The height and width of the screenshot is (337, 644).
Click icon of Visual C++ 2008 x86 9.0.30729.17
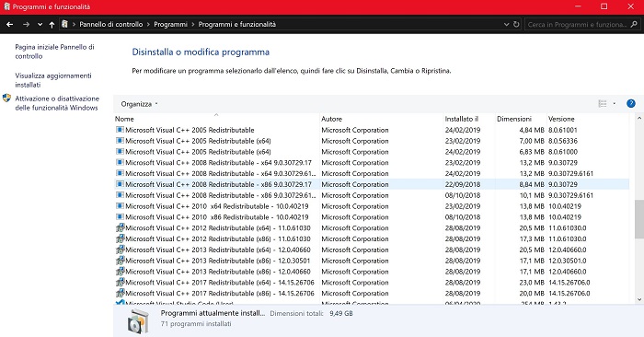[120, 184]
